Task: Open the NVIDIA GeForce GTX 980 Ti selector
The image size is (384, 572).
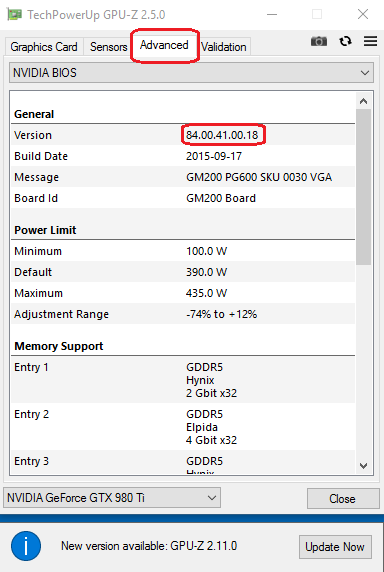Action: click(112, 498)
